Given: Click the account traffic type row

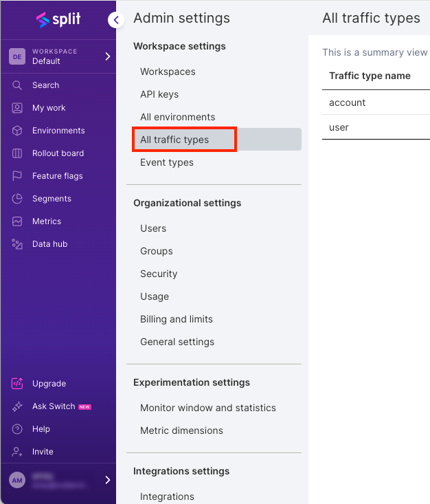Looking at the screenshot, I should pos(376,102).
